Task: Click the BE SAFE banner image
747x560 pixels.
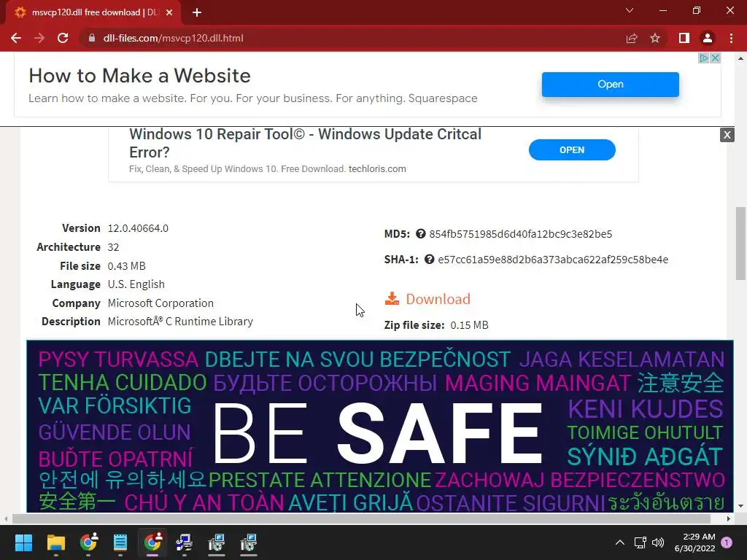Action: (x=379, y=426)
